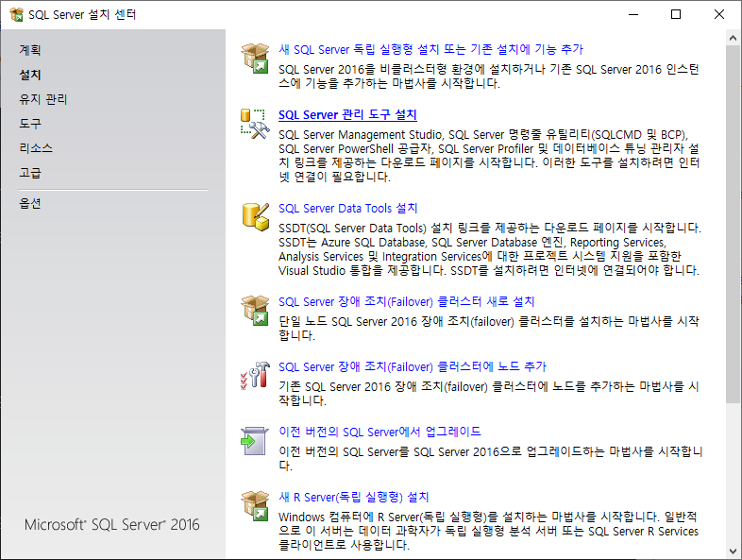742x560 pixels.
Task: Open 이전 버전의 SQL Server에서 업그레이드 link
Action: click(379, 432)
